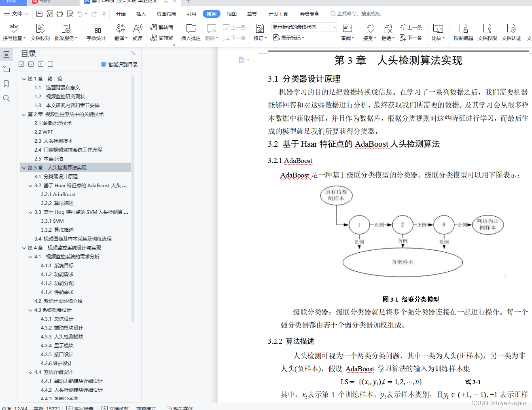Convert simplified to traditional (简转繁)
Screen dimensions: 532x410
[162, 38]
